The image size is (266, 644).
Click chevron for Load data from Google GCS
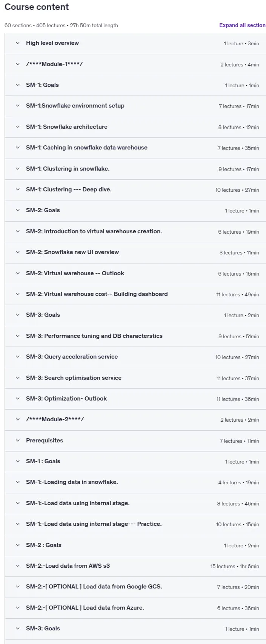coord(17,587)
